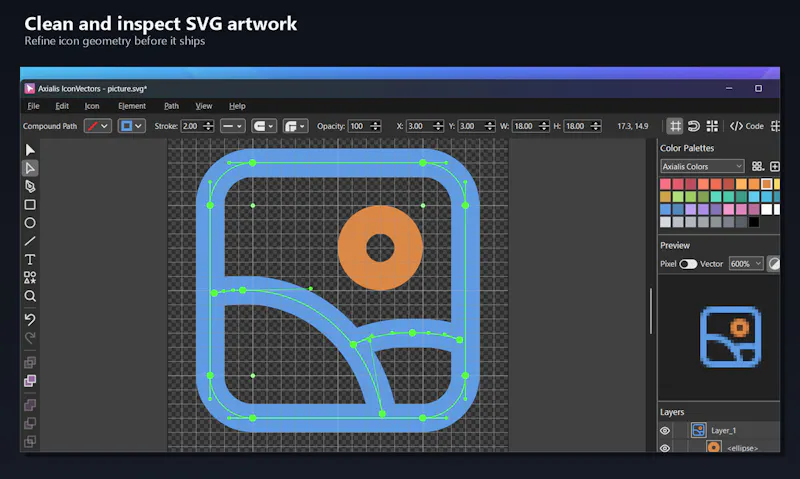Pick the white swatch in the third palette row
Viewport: 800px width, 479px height.
(766, 209)
